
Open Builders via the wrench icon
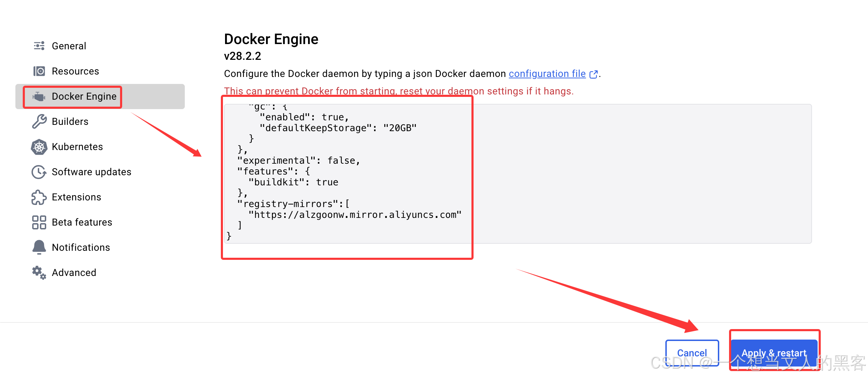[x=39, y=121]
